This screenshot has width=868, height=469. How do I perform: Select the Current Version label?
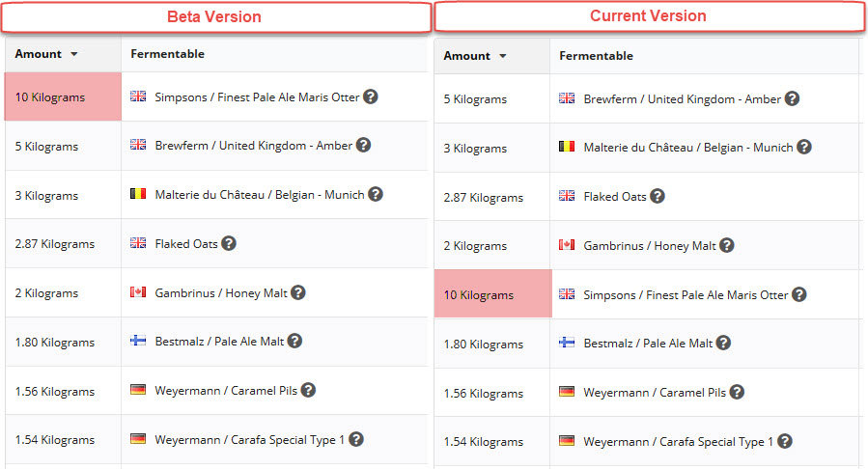pyautogui.click(x=648, y=16)
